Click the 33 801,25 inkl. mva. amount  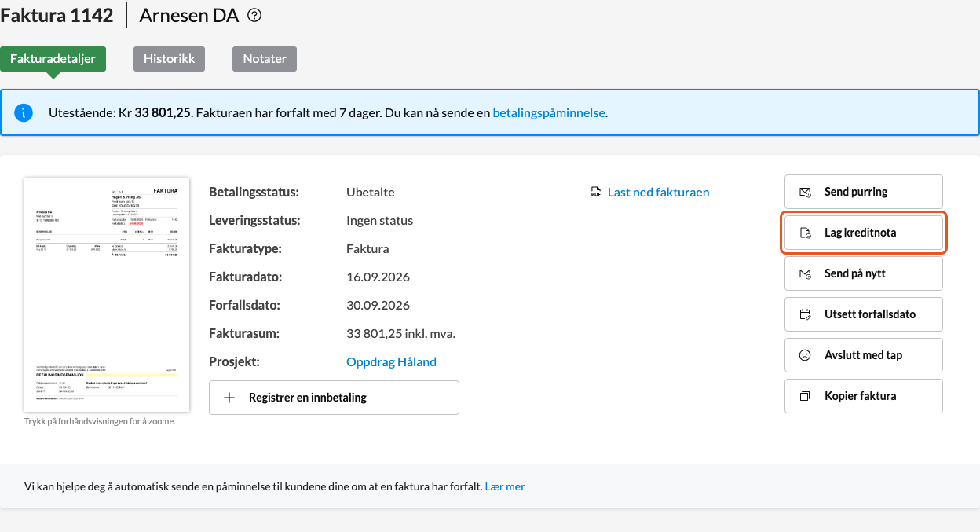pyautogui.click(x=400, y=333)
